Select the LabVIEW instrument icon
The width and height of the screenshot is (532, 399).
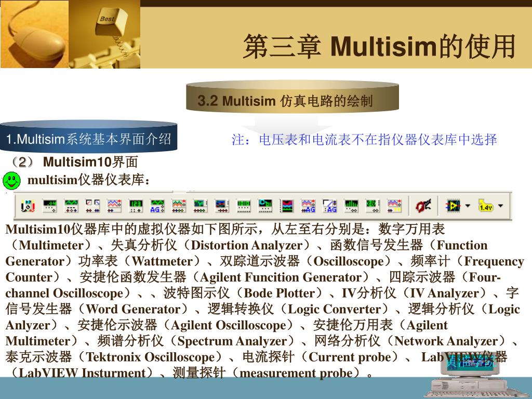[x=453, y=206]
